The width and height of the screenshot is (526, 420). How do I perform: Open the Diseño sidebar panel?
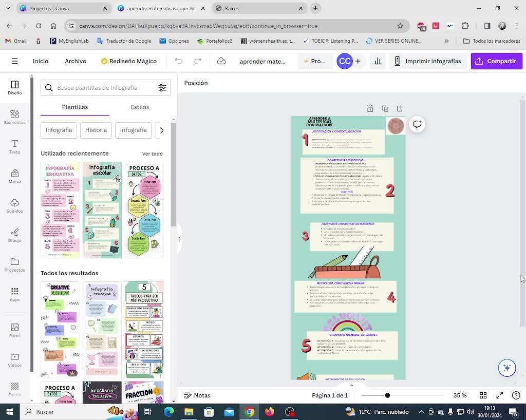point(15,87)
